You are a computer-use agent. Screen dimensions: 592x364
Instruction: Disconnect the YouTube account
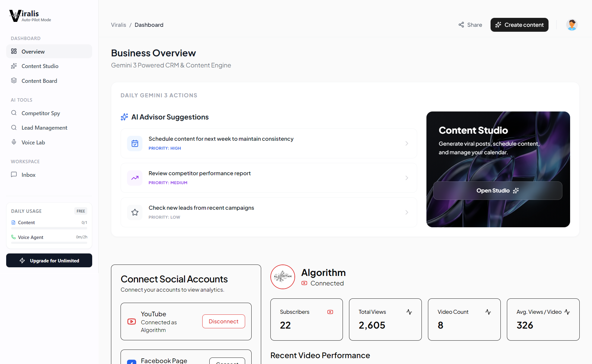coord(224,321)
